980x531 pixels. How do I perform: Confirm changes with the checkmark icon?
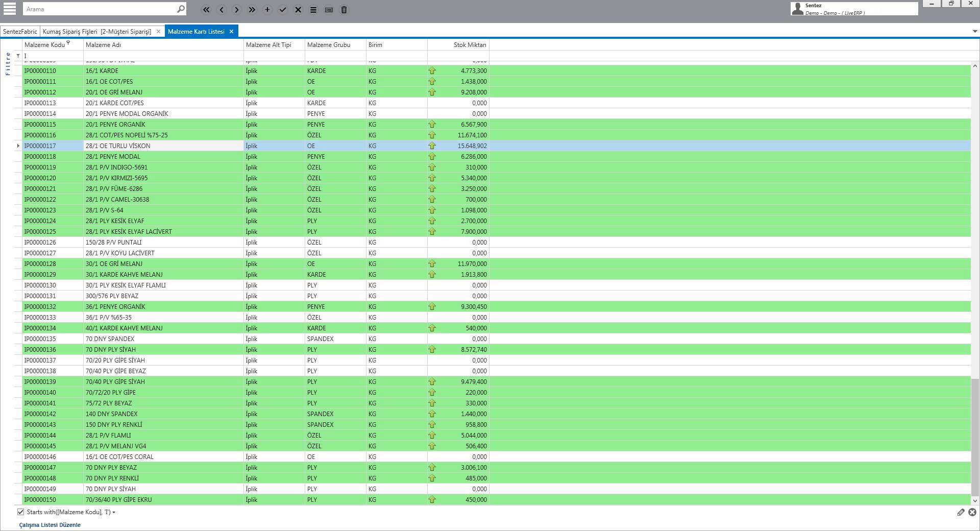coord(283,10)
